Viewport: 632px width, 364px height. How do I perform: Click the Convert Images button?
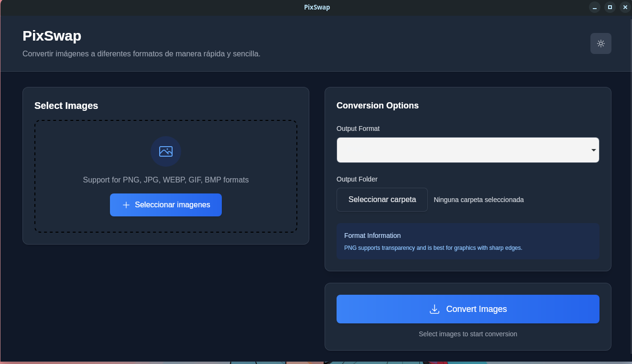pos(468,309)
